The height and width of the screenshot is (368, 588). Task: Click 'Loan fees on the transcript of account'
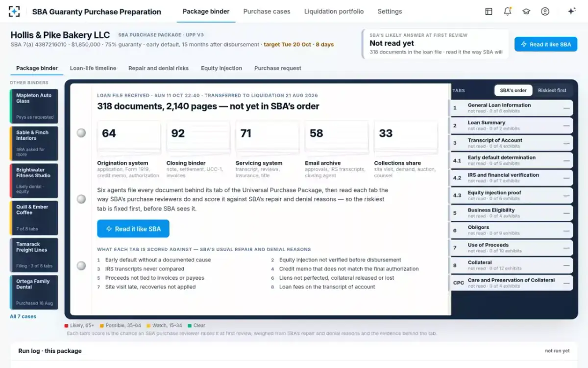coord(327,287)
